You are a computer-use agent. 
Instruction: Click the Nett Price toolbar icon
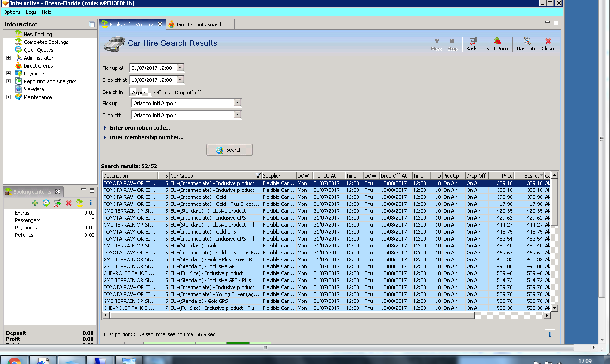497,44
